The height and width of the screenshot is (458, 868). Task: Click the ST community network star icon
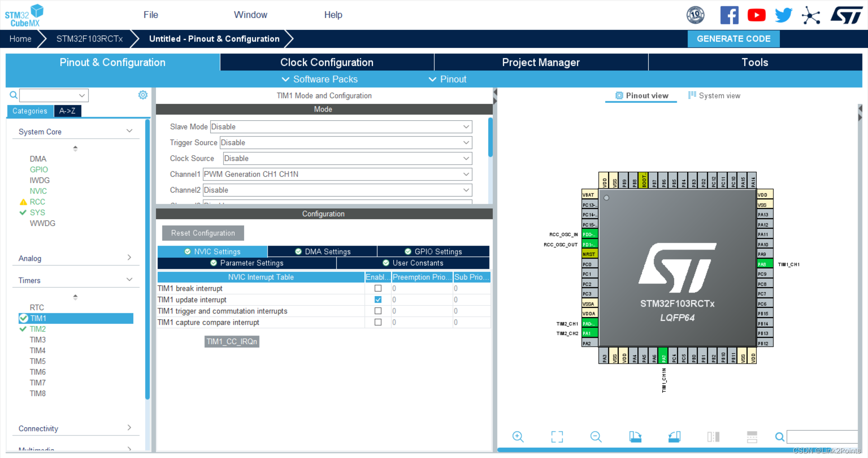811,16
